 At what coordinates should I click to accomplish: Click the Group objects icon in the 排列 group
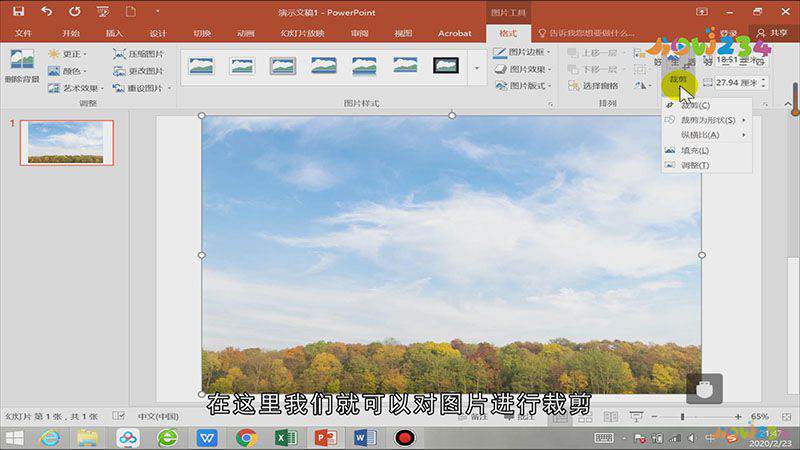640,69
